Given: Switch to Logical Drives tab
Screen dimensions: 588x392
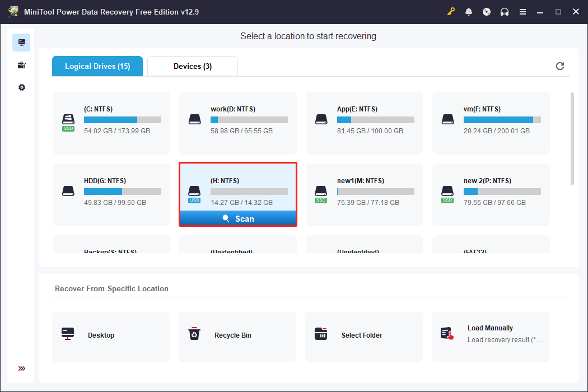Looking at the screenshot, I should click(x=97, y=66).
